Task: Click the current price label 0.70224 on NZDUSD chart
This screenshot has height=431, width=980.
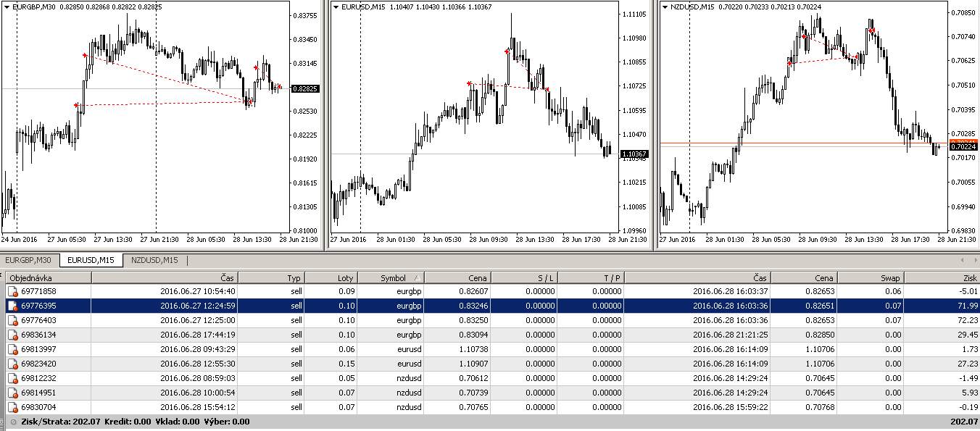Action: coord(965,146)
